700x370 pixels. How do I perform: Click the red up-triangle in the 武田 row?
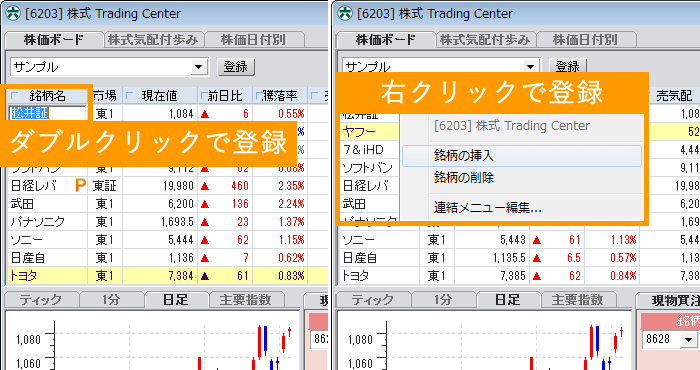pos(205,204)
